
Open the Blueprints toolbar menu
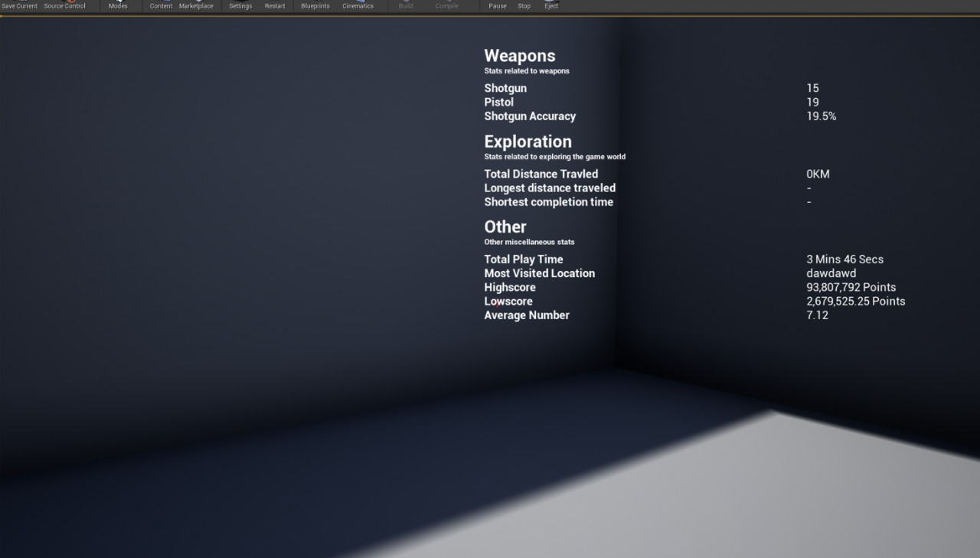click(315, 5)
